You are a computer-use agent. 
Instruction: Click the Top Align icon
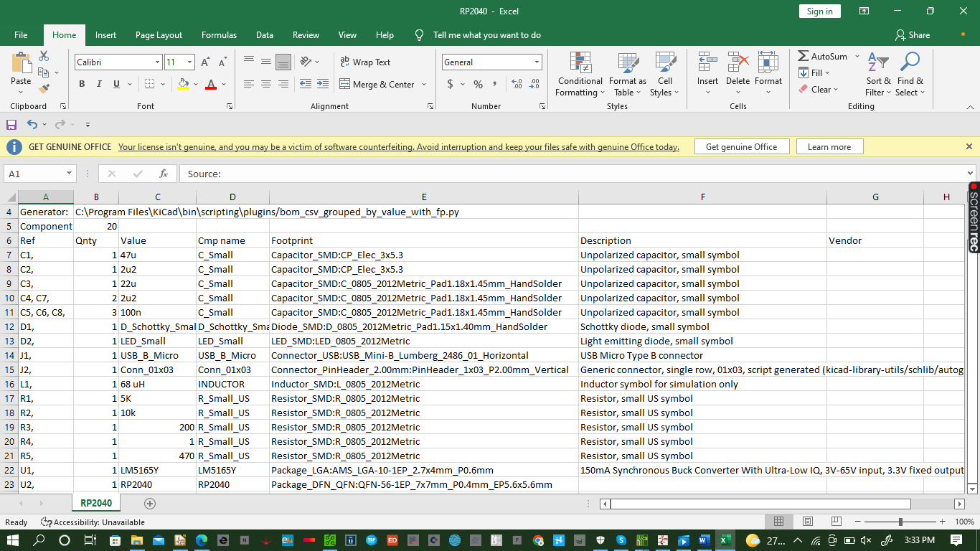(249, 62)
